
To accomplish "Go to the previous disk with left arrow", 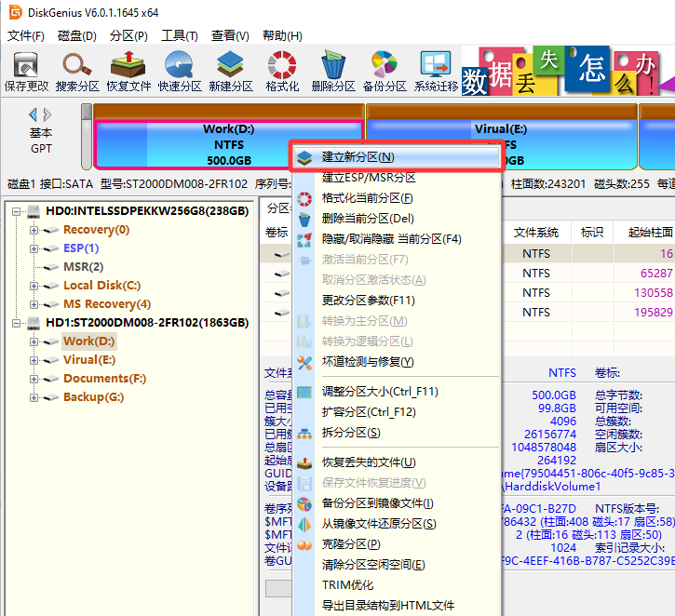I will pos(33,114).
